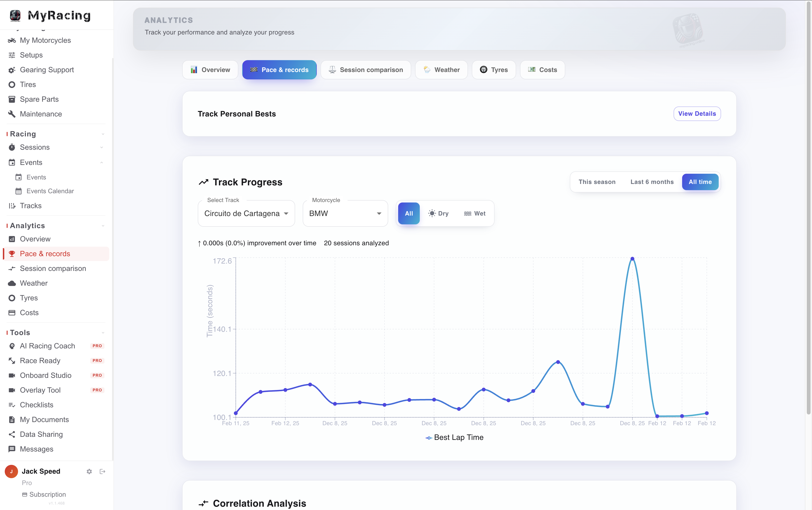Click the Overlay Tool camera icon
Image resolution: width=812 pixels, height=510 pixels.
(x=12, y=390)
